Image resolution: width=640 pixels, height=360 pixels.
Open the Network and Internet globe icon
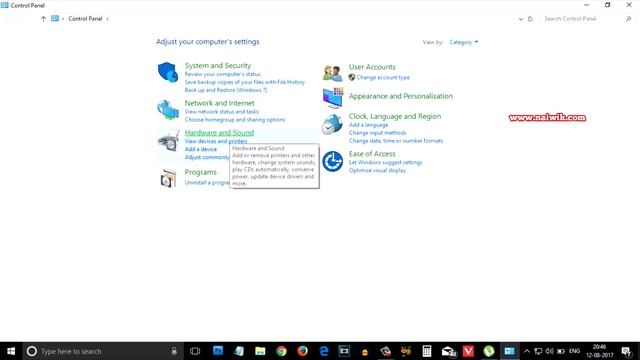[x=168, y=110]
